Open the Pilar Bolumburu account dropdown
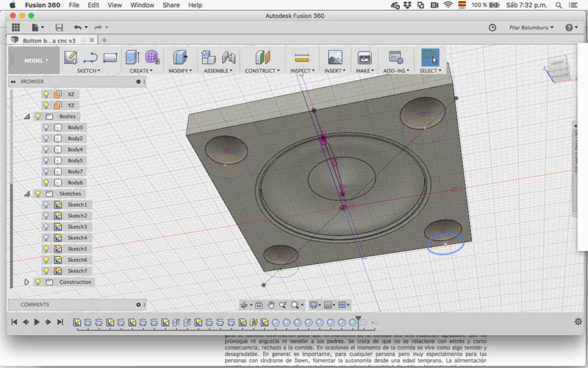The image size is (588, 368). point(531,27)
